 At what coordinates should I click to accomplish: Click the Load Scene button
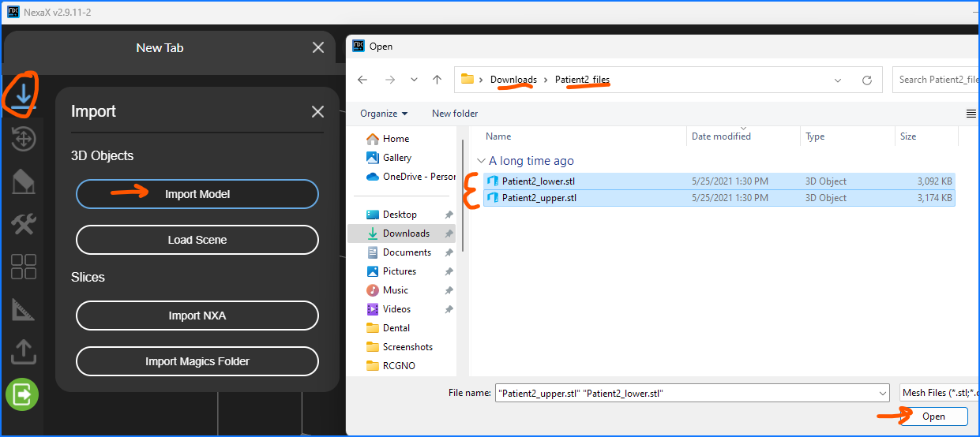click(197, 240)
